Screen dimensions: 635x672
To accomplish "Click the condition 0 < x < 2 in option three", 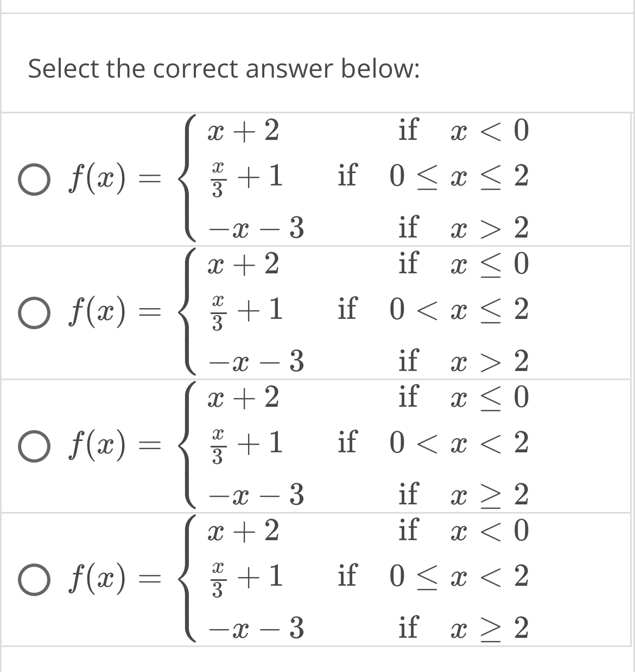I will pyautogui.click(x=458, y=445).
